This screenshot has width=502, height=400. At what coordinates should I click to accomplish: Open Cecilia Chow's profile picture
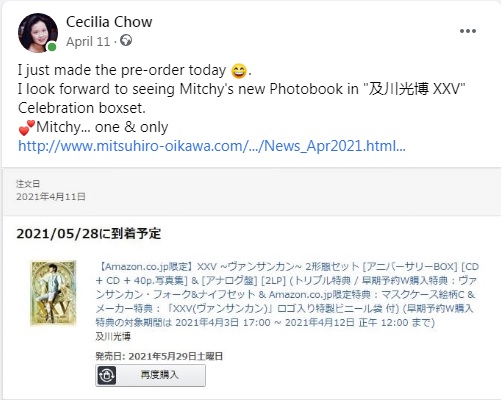(x=38, y=33)
